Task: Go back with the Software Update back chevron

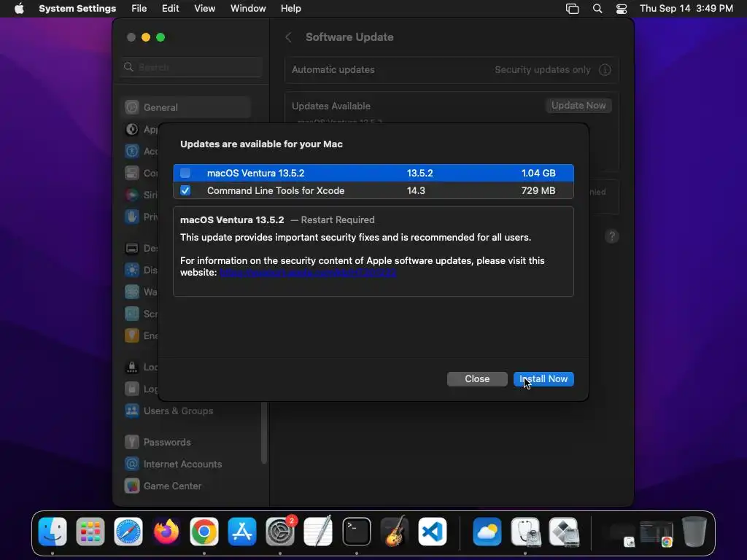Action: [288, 37]
